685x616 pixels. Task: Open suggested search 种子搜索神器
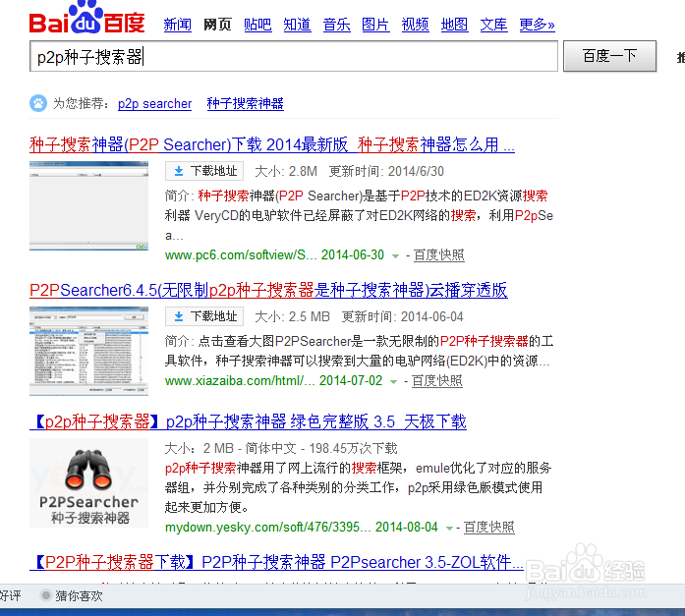click(245, 104)
